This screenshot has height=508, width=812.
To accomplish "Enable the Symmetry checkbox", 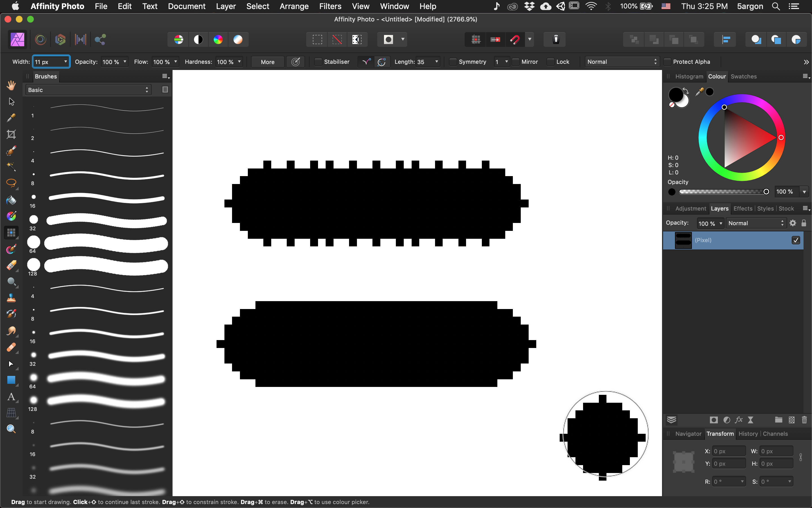I will click(x=453, y=62).
